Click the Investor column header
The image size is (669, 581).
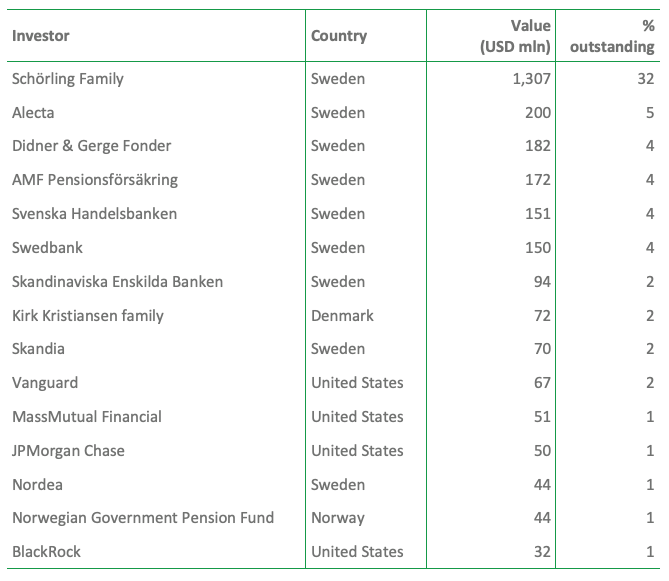(41, 36)
